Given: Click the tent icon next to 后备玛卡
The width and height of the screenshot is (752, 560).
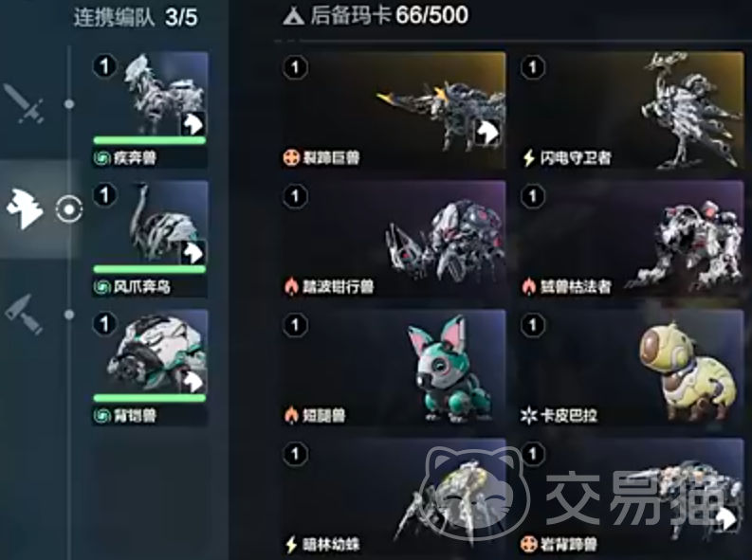Looking at the screenshot, I should coord(293,16).
